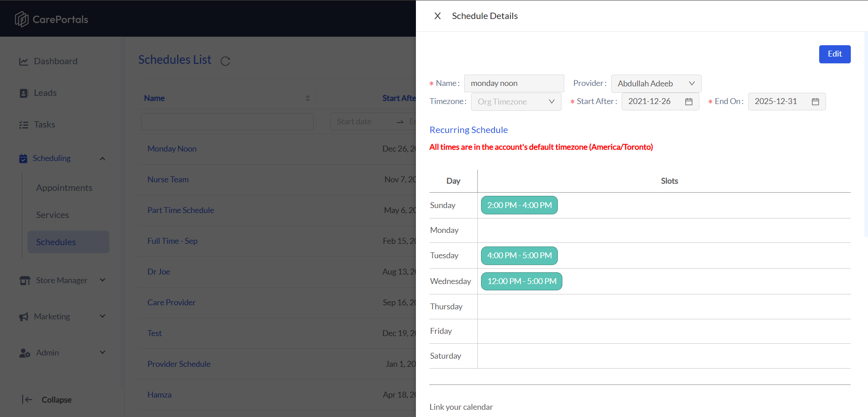Image resolution: width=868 pixels, height=417 pixels.
Task: Click the CarePortals logo icon
Action: point(21,19)
